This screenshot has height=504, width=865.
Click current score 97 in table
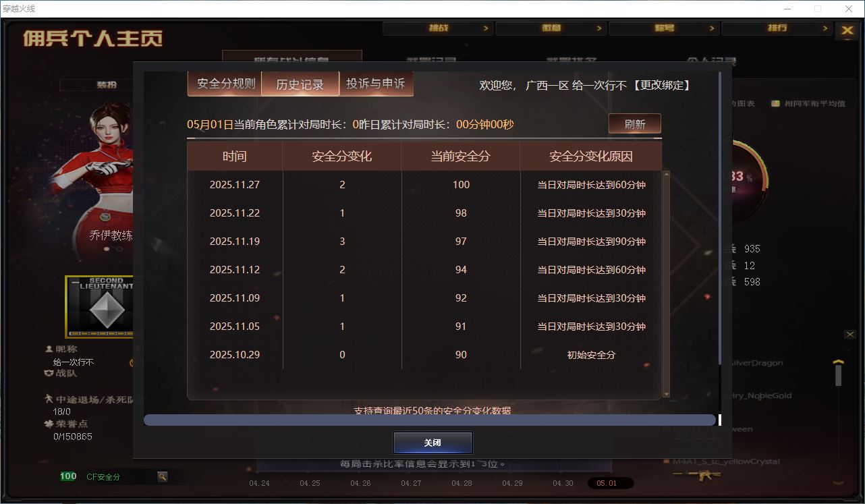[461, 242]
